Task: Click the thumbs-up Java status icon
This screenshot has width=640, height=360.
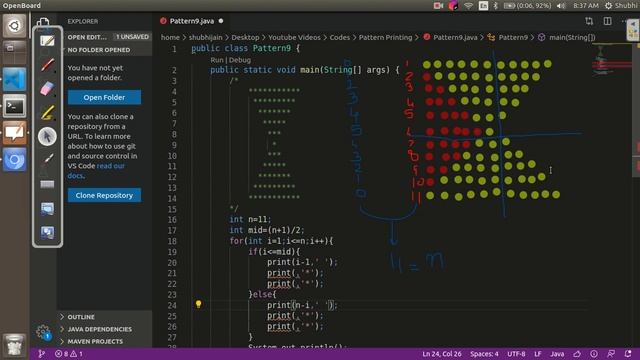Action: (577, 354)
